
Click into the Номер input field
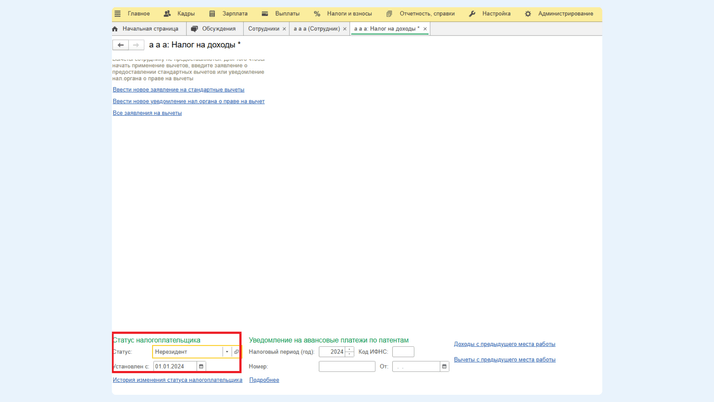346,367
